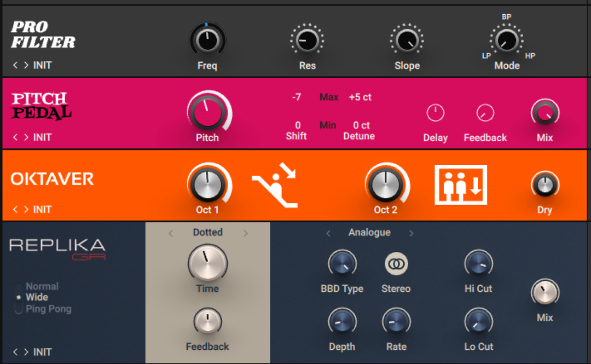Switch to previous delay type before Analogue
The height and width of the screenshot is (364, 591).
tap(328, 233)
